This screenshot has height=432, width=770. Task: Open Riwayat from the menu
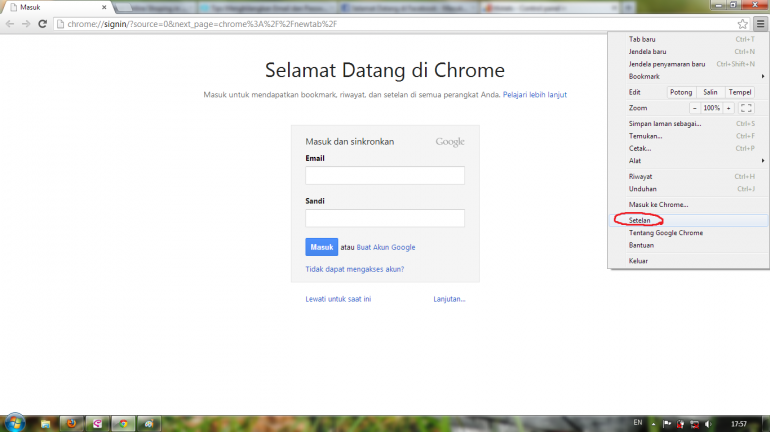coord(688,177)
